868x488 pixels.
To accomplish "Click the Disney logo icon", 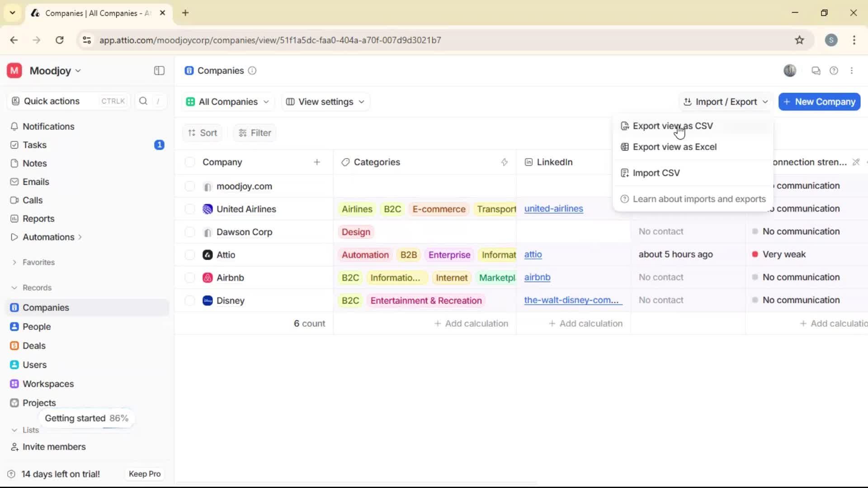I will click(x=208, y=300).
